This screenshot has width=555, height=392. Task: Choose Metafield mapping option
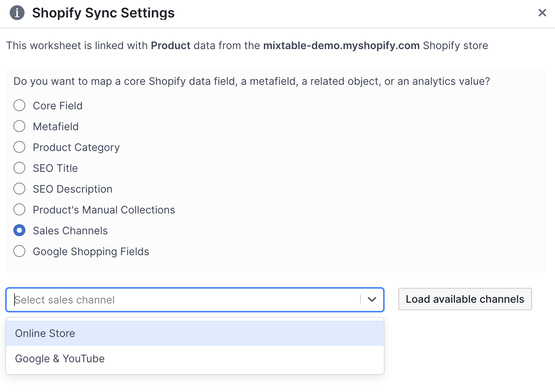pyautogui.click(x=19, y=126)
